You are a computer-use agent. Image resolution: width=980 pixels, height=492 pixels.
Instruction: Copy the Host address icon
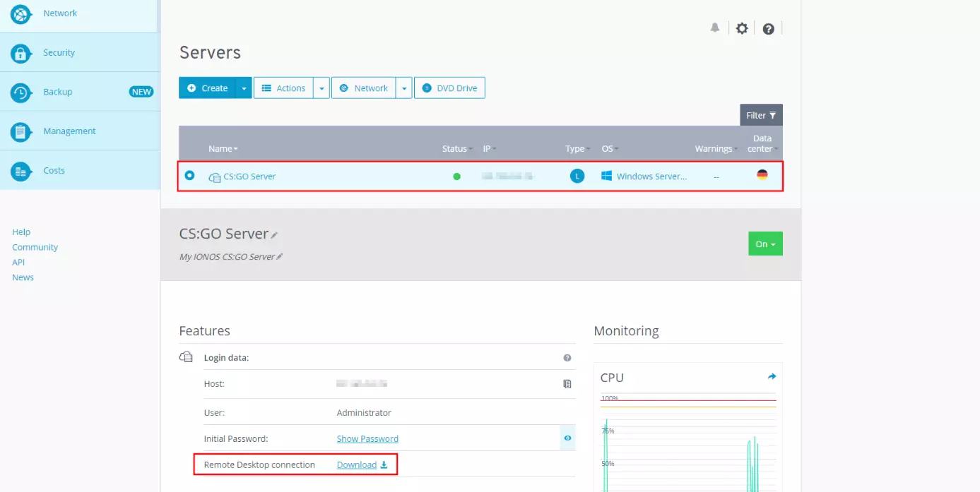pyautogui.click(x=567, y=384)
